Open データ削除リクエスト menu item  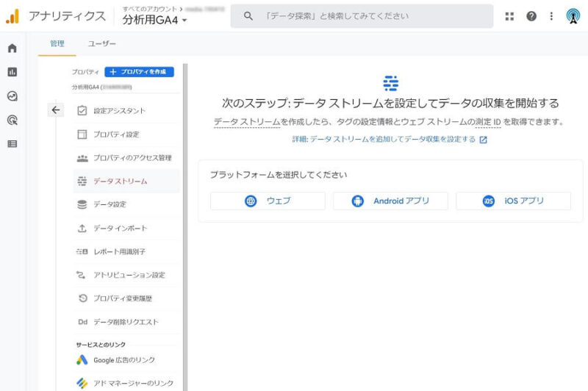click(126, 322)
